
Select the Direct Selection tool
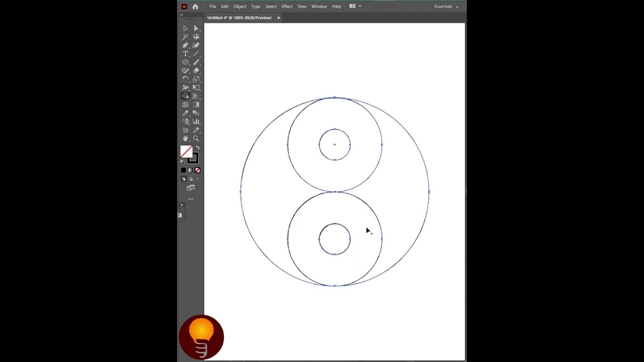point(196,29)
